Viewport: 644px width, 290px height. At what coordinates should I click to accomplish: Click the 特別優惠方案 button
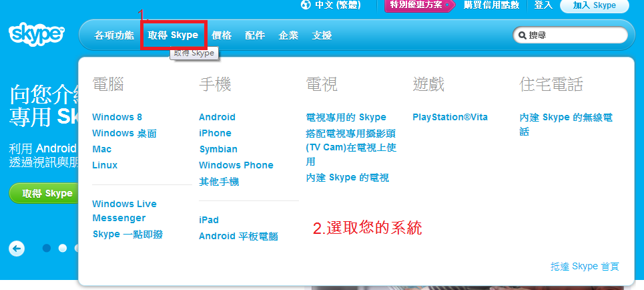[x=420, y=5]
